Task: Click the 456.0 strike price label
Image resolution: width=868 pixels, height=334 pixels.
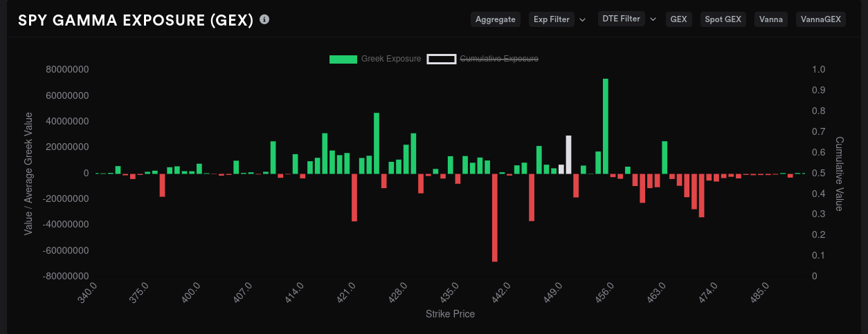Action: point(605,291)
